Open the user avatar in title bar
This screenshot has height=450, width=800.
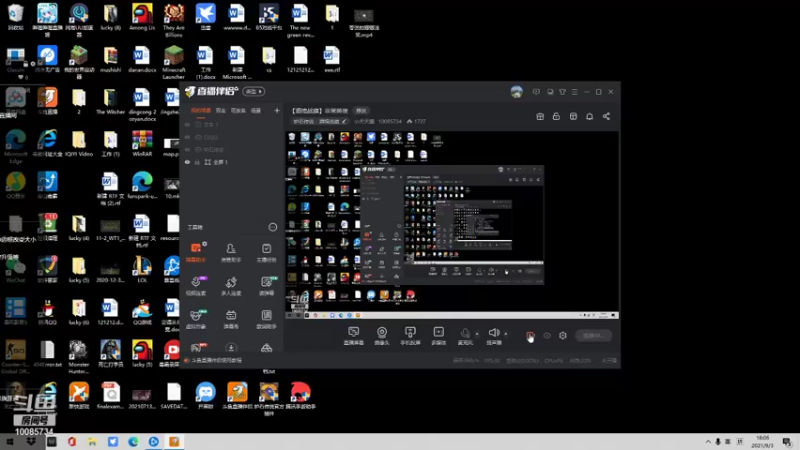[x=516, y=92]
